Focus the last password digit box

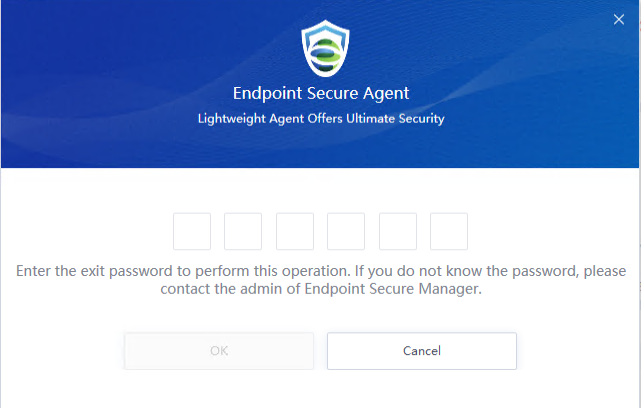pyautogui.click(x=449, y=231)
